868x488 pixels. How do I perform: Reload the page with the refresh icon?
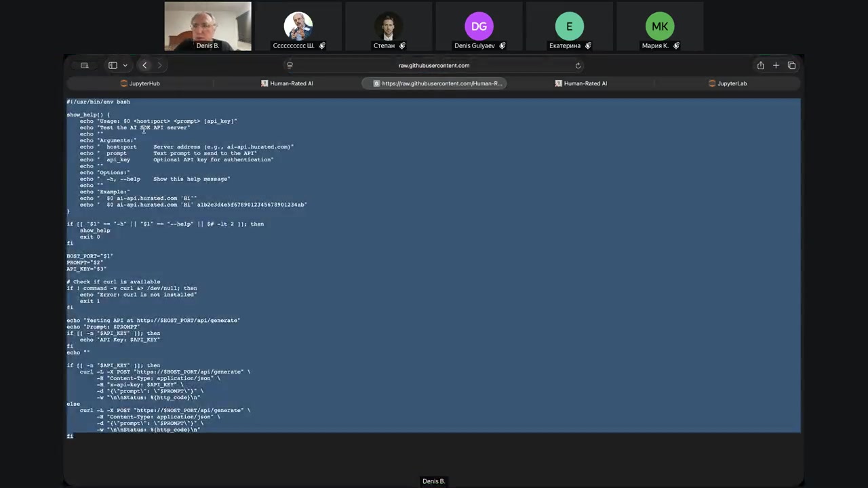point(578,66)
